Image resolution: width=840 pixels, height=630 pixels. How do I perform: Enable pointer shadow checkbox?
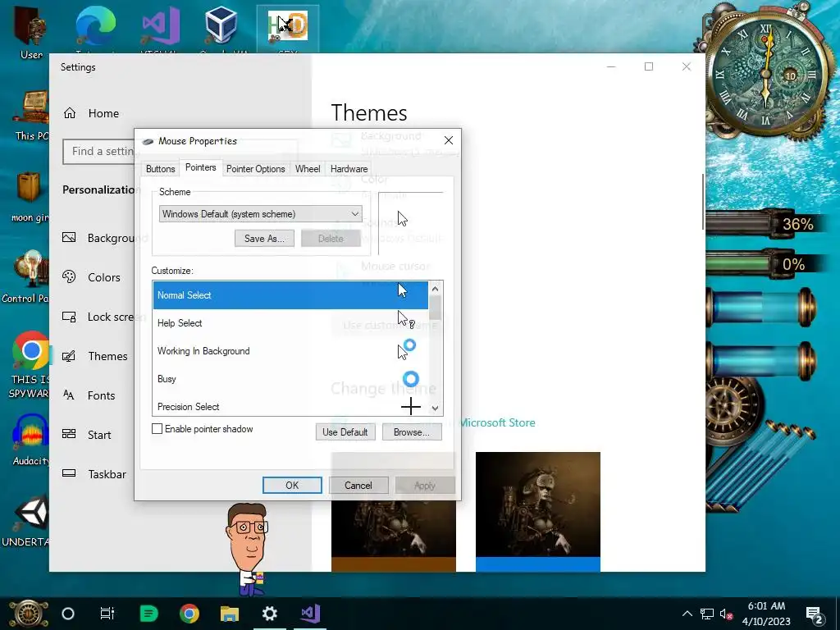pos(157,428)
